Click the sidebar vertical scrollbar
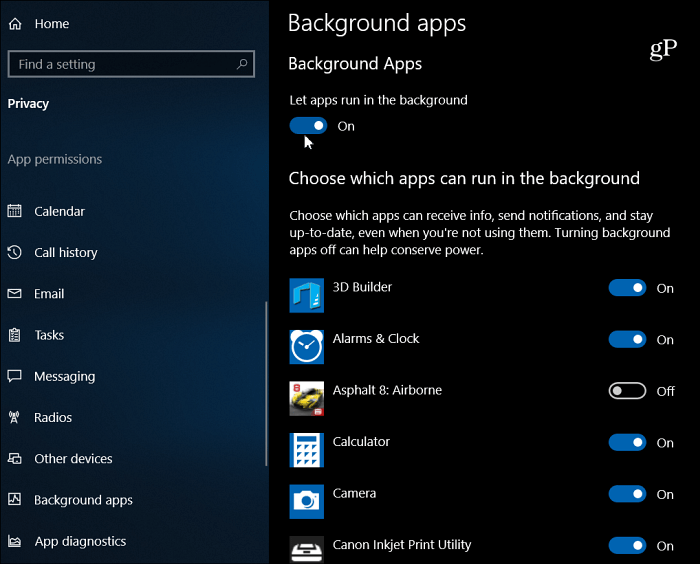The image size is (700, 564). [x=266, y=384]
